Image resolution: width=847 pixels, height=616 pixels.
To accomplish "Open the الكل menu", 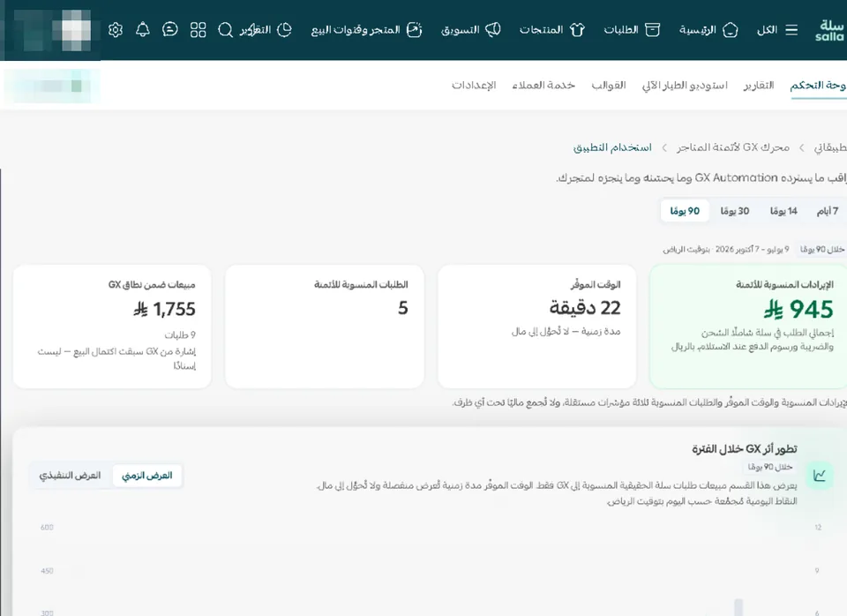I will (767, 30).
